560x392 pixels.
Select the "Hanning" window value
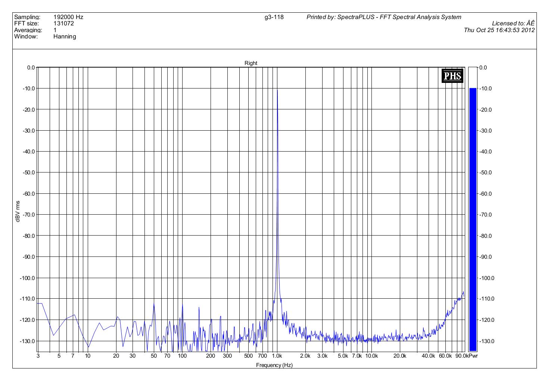(x=65, y=37)
